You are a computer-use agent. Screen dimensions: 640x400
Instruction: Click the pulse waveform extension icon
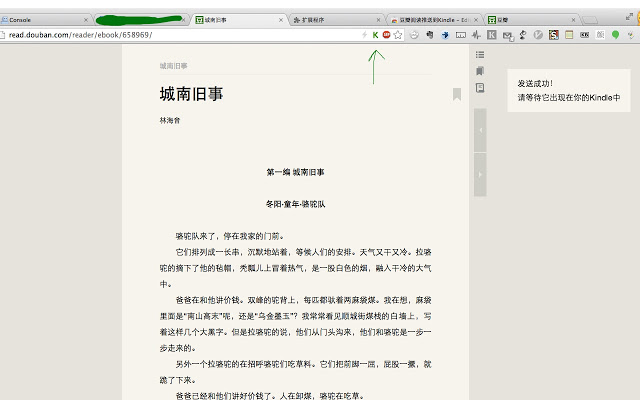pyautogui.click(x=476, y=35)
